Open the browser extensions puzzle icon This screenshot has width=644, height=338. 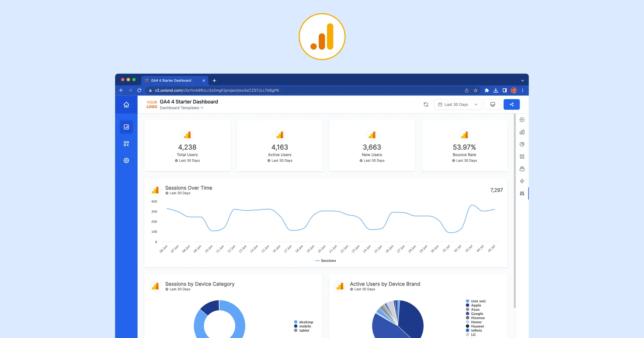(487, 90)
